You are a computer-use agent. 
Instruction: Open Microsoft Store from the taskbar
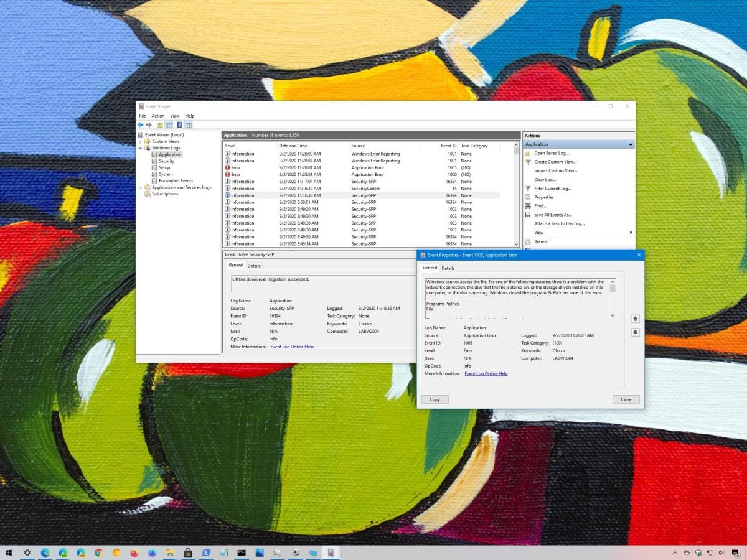tap(187, 553)
